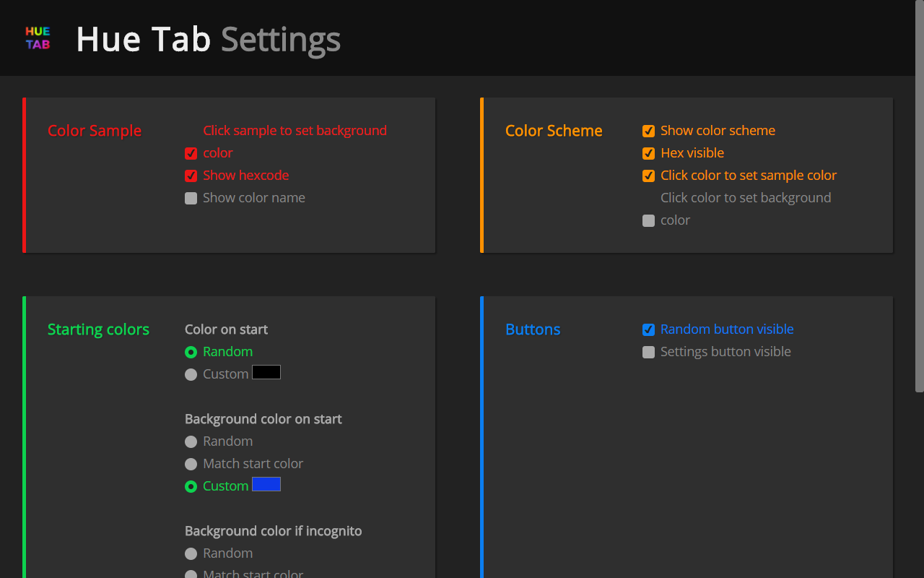The image size is (924, 578).
Task: Click the Color on start label
Action: 226,329
